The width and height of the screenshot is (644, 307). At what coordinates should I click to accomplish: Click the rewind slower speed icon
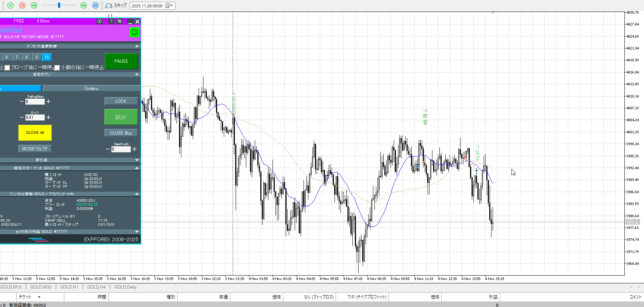tap(34, 6)
